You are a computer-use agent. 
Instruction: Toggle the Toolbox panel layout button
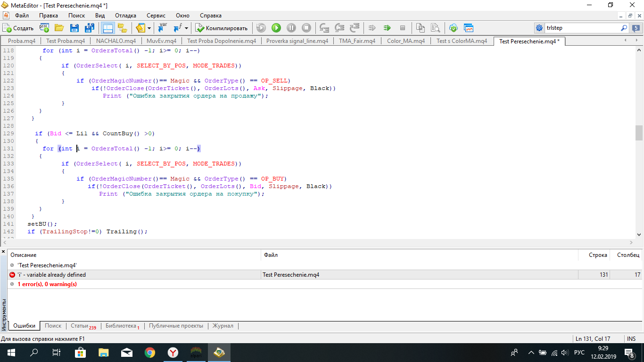click(x=107, y=28)
